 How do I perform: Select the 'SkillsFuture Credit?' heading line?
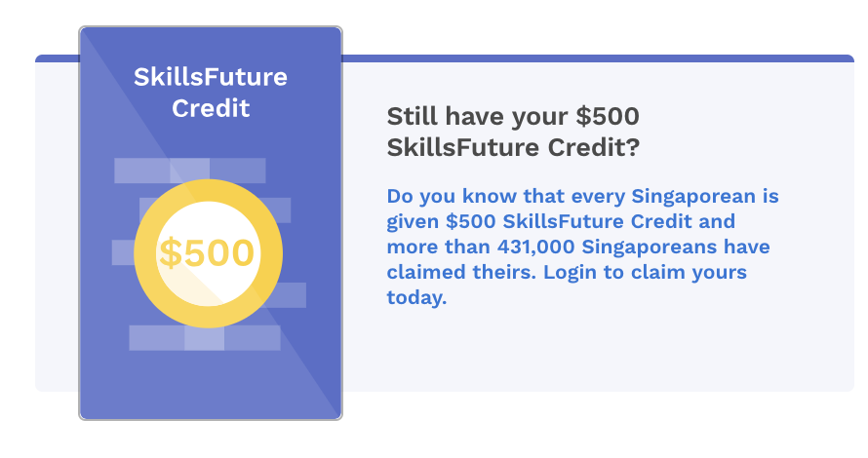[513, 148]
